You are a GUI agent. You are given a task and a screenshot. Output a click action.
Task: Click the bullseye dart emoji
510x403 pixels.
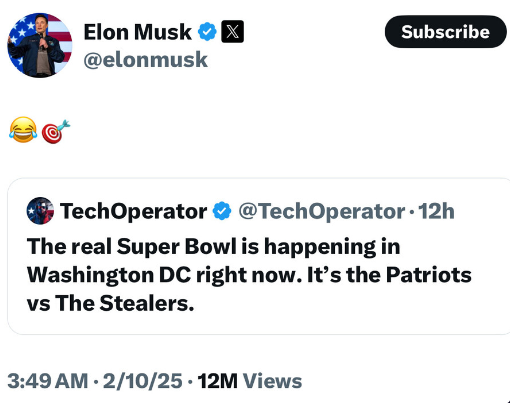click(55, 132)
